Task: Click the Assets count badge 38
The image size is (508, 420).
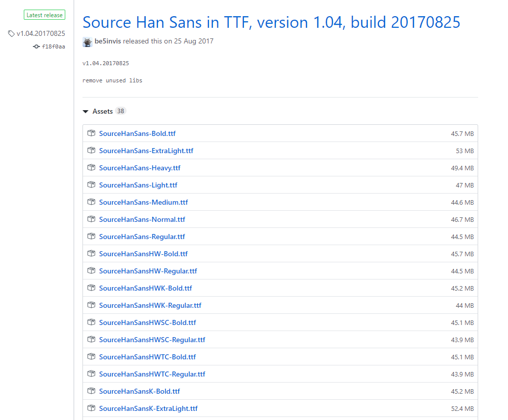Action: (x=120, y=111)
